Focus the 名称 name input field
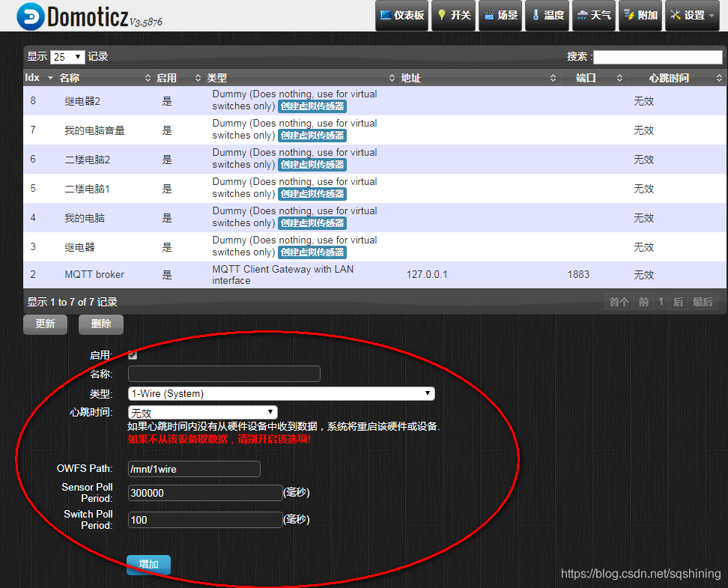 [224, 374]
